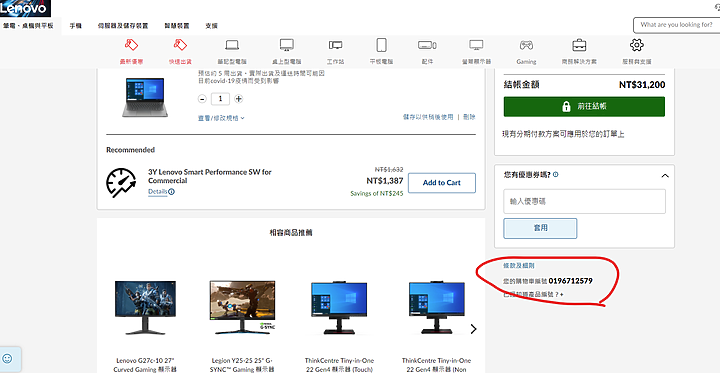The height and width of the screenshot is (373, 720).
Task: Open the 商務解決方案 briefcase icon
Action: pyautogui.click(x=579, y=45)
